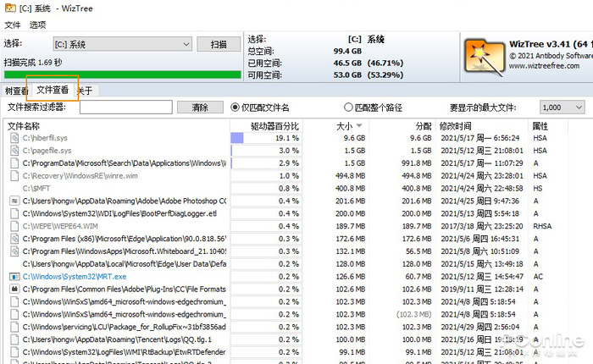Expand the max files 1,000 dropdown

[x=563, y=108]
